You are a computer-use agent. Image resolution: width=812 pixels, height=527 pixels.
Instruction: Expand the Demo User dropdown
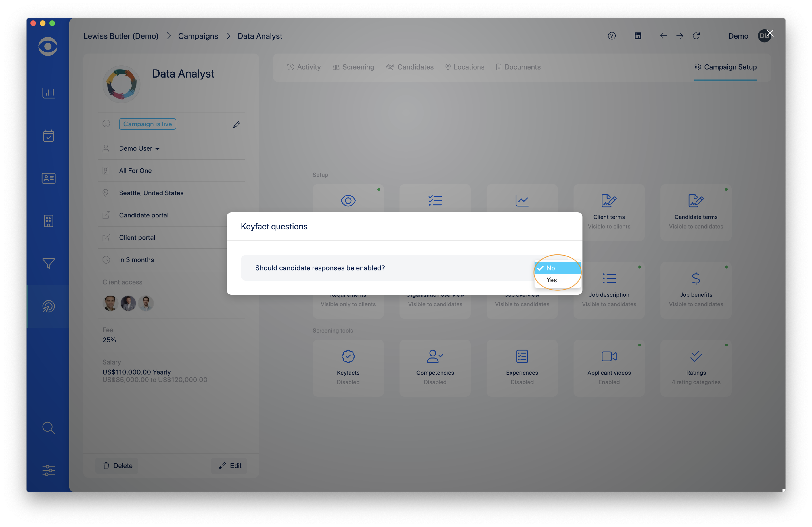tap(139, 148)
